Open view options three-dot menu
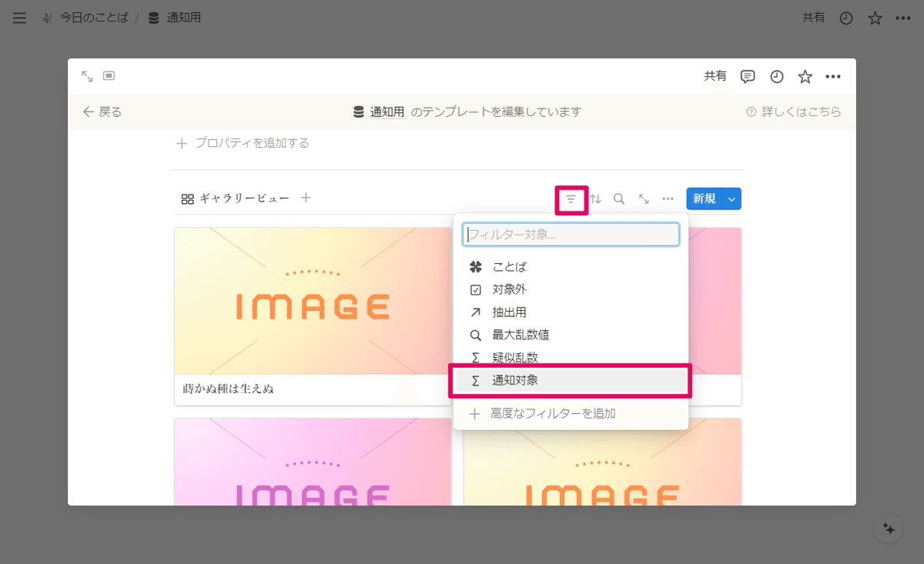Viewport: 924px width, 564px height. (668, 199)
